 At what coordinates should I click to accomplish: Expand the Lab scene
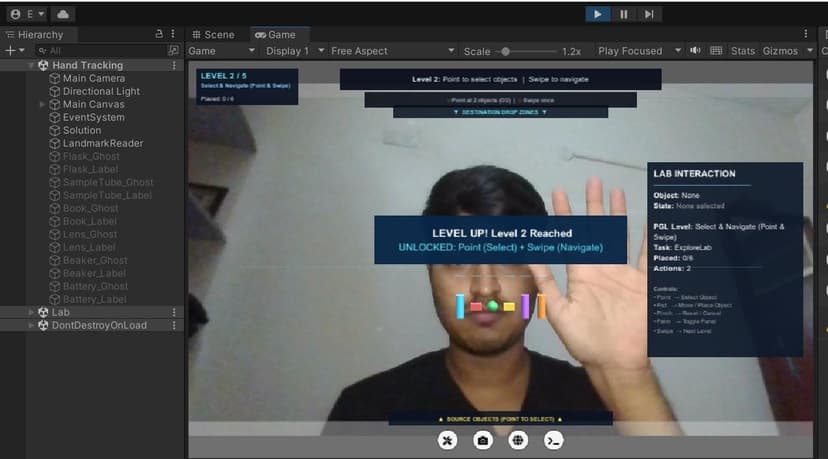[31, 312]
